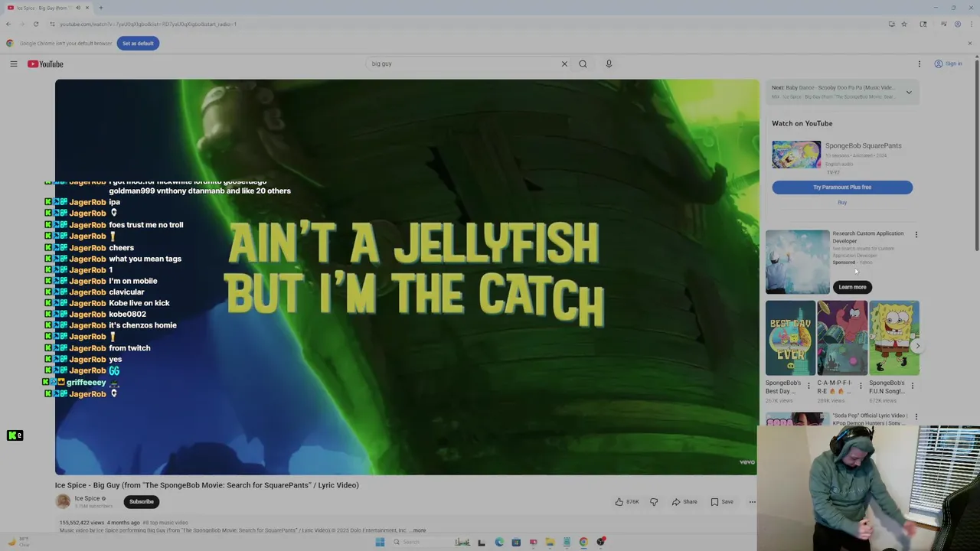The height and width of the screenshot is (551, 980).
Task: Open Windows Start menu
Action: (380, 542)
